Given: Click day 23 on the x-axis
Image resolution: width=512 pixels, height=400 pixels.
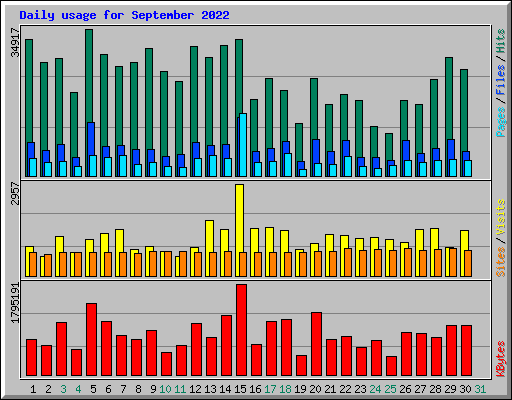Looking at the screenshot, I should click(x=360, y=389).
